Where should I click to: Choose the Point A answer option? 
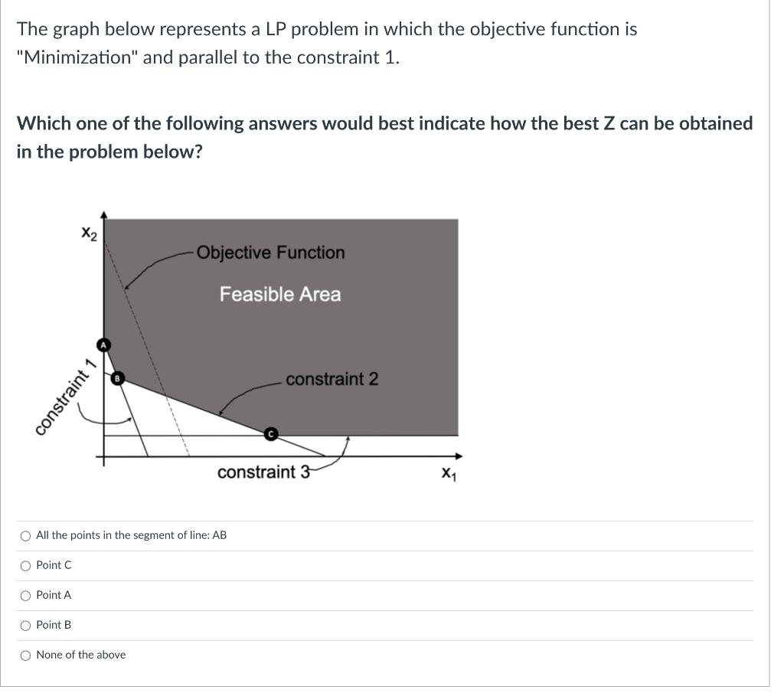[25, 595]
